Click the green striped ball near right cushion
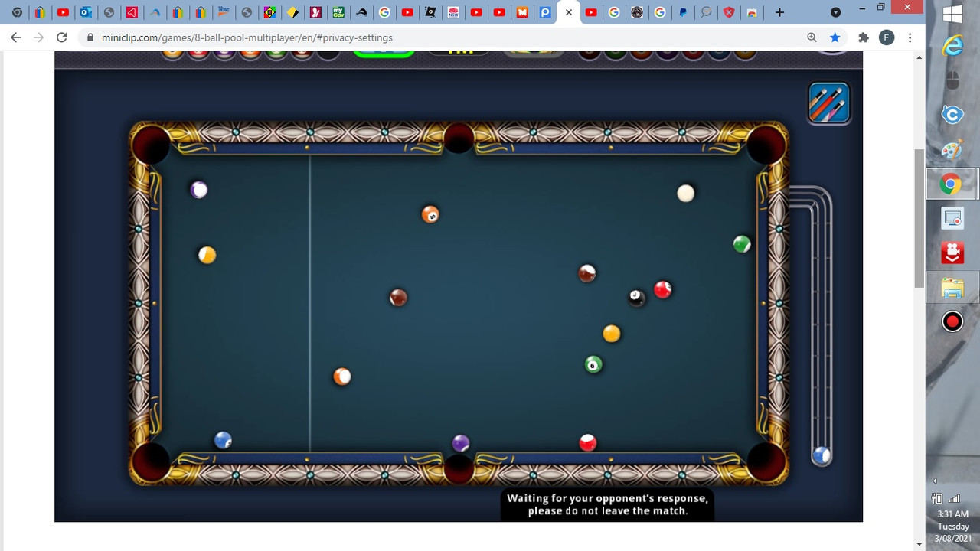 click(x=742, y=244)
